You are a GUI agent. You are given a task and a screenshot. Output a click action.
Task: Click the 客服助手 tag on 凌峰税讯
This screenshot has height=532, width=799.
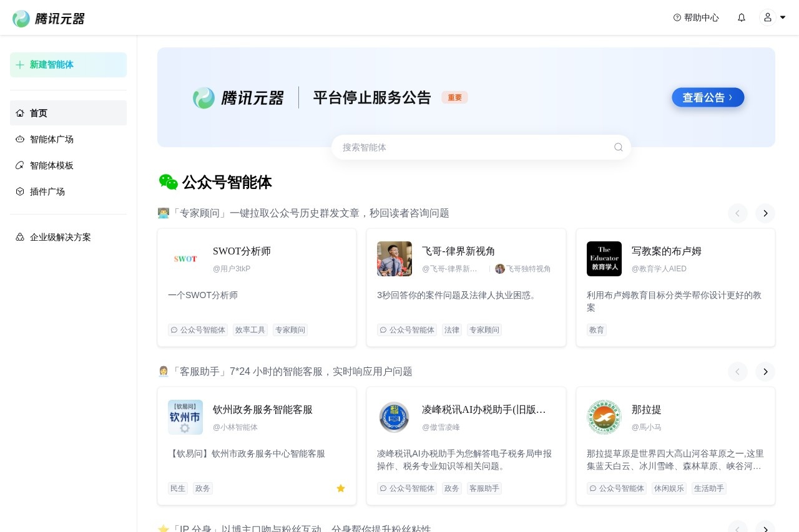click(x=484, y=488)
